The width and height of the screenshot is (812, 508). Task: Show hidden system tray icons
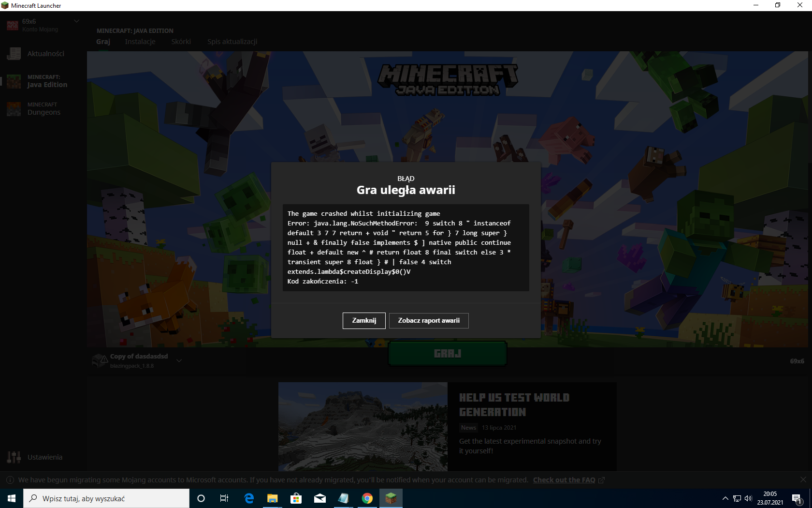click(725, 498)
